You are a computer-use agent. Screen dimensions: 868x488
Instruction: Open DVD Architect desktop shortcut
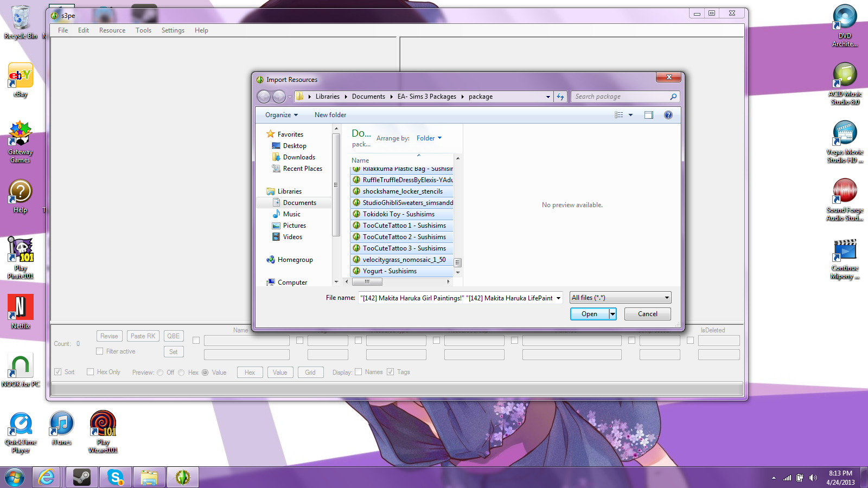click(x=845, y=25)
